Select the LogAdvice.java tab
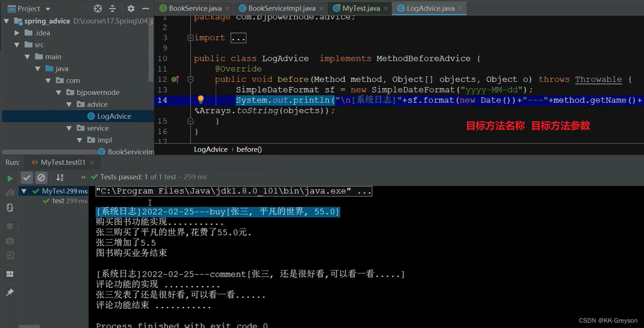 click(430, 8)
